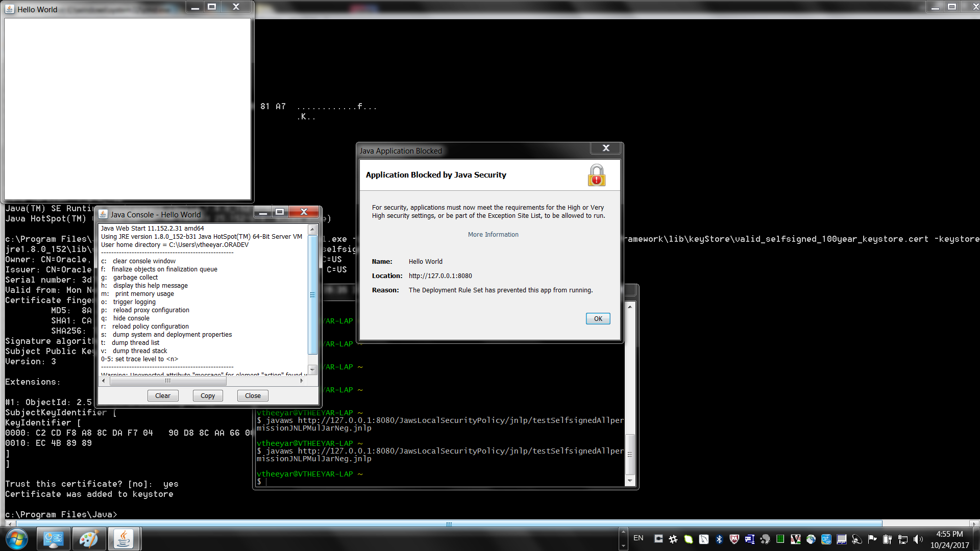Screen dimensions: 980x551
Task: Click Java Console horizontal scroll right arrow
Action: [x=302, y=381]
